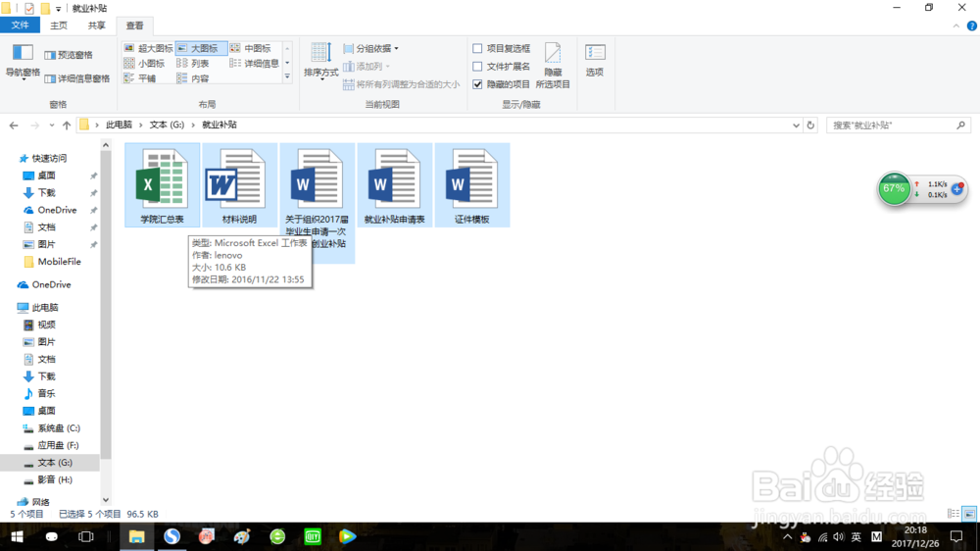This screenshot has height=551, width=980.
Task: Open drive 系统盘 (C:)
Action: click(58, 428)
